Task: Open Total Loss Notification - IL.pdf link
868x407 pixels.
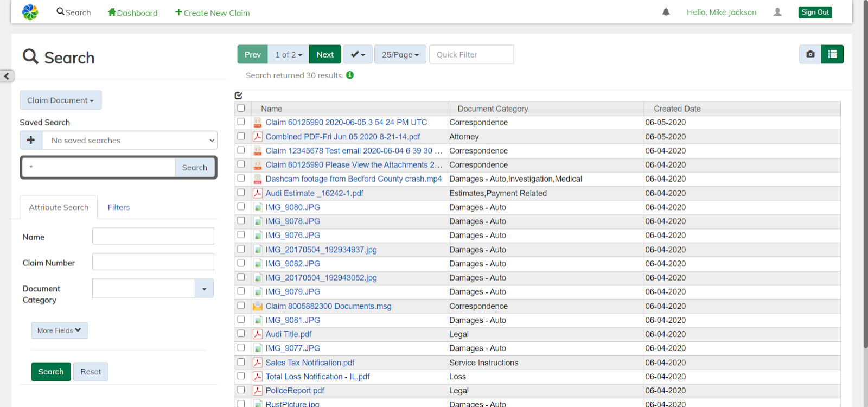Action: 317,377
